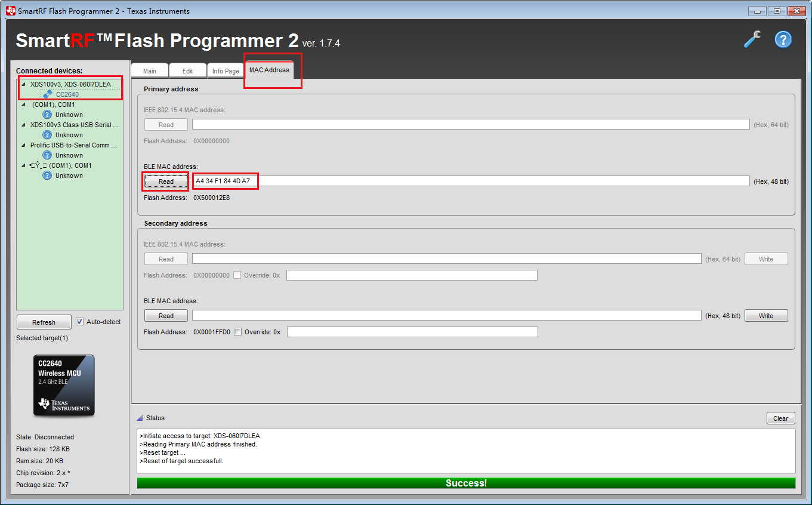
Task: Click Read for primary BLE MAC address
Action: [x=166, y=181]
